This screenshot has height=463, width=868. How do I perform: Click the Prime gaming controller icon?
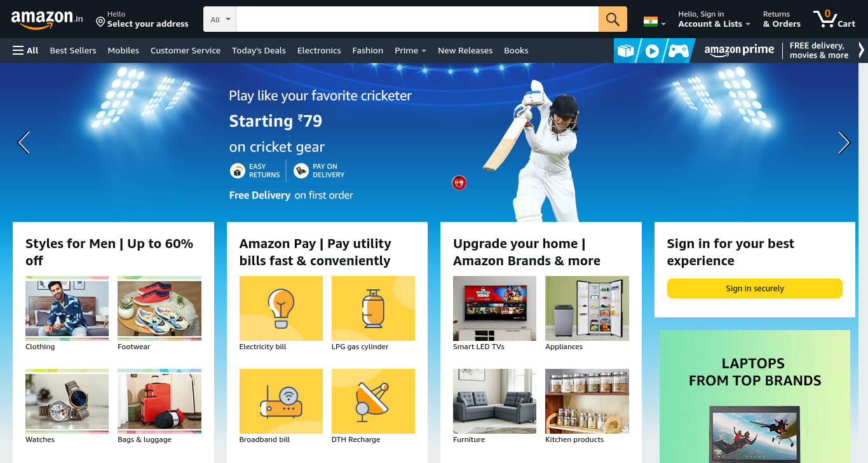coord(679,50)
